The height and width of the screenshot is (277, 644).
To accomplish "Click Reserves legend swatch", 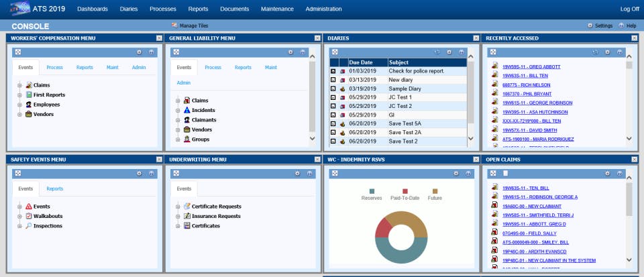I will 372,191.
